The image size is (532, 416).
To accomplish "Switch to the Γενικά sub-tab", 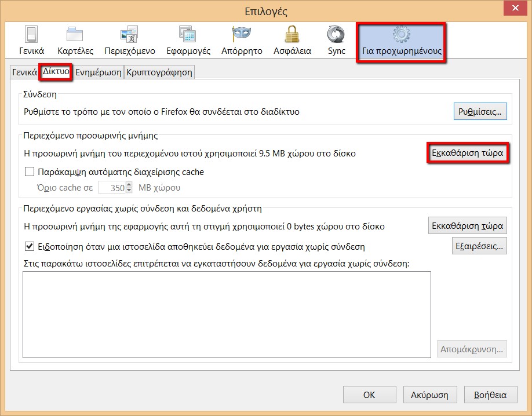I will tap(24, 72).
